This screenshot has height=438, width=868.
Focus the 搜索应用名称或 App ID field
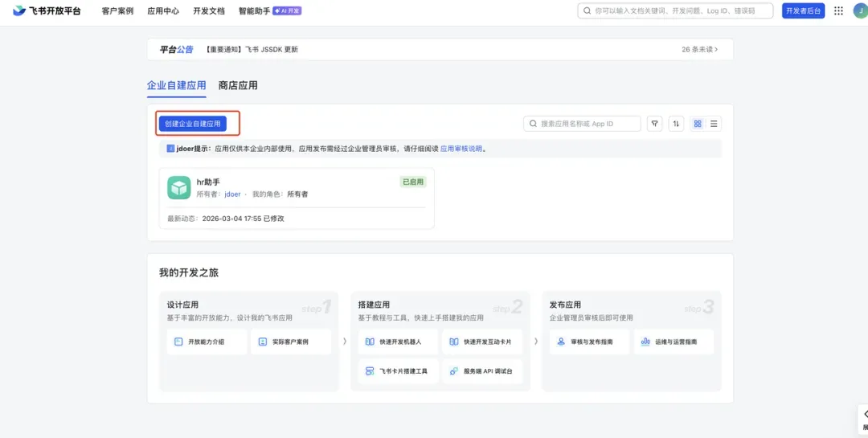coord(582,124)
